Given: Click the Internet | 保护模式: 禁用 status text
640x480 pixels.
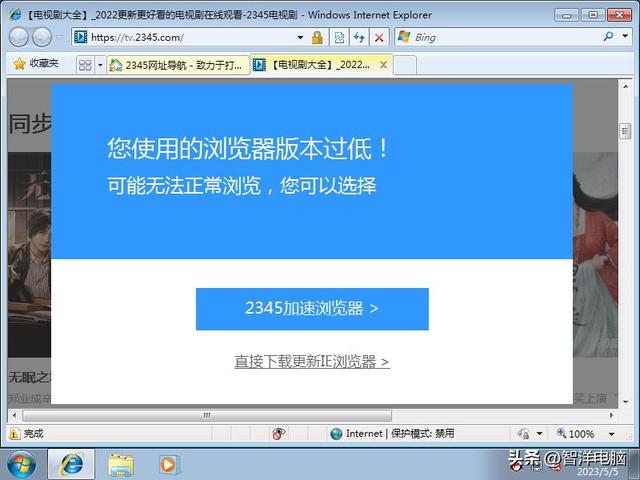Looking at the screenshot, I should (x=400, y=433).
